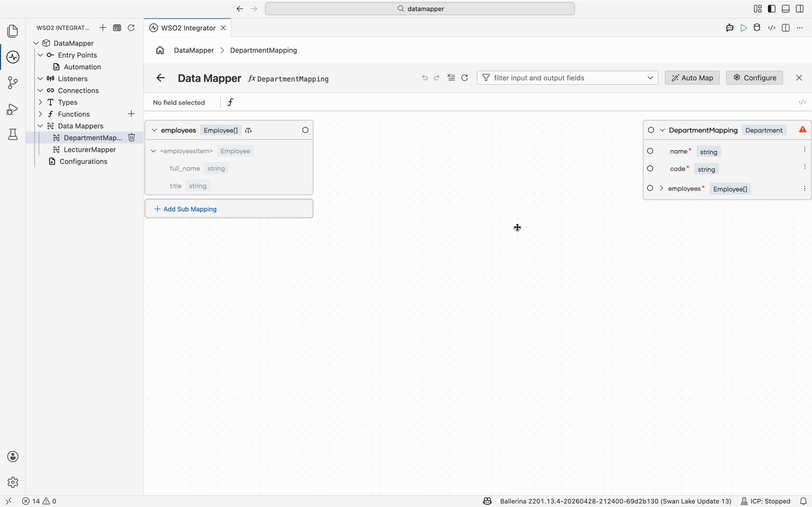Open the Testing beaker view
Screen dimensions: 812x507
click(12, 135)
